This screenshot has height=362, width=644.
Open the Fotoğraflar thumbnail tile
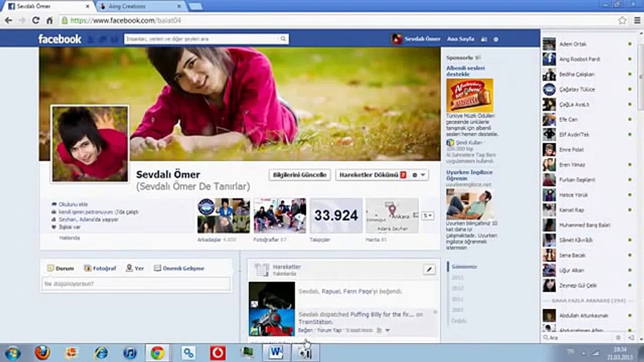(x=280, y=216)
